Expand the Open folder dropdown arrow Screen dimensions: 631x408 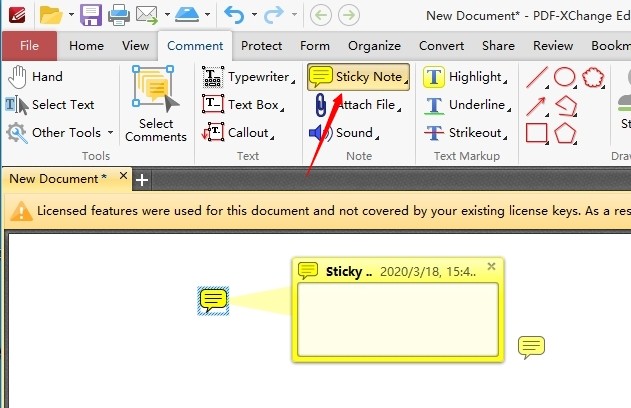71,15
